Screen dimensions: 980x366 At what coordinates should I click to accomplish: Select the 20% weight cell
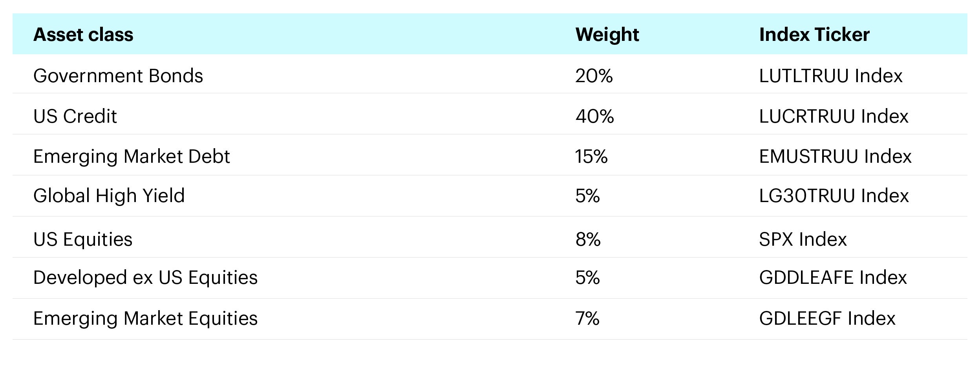[x=594, y=75]
